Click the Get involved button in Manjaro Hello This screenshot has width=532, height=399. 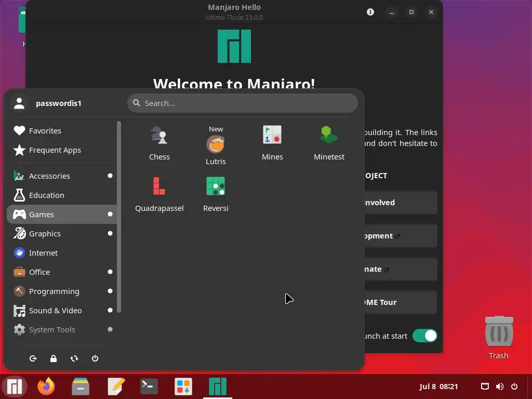pos(401,203)
